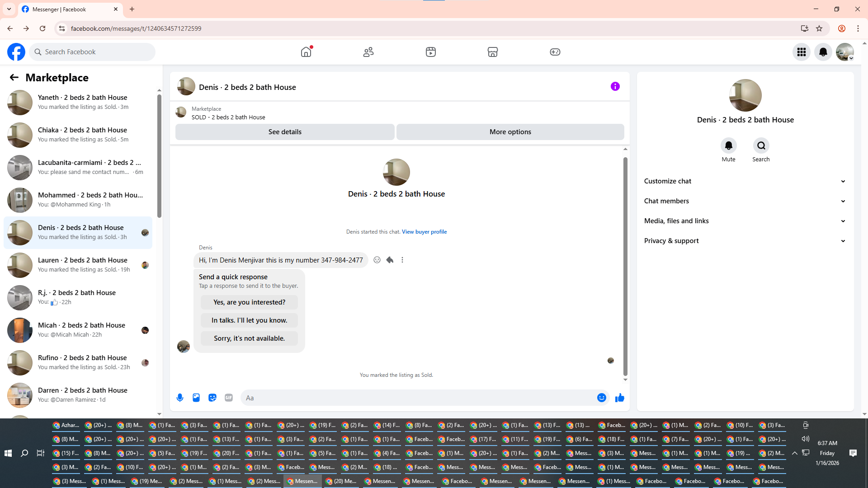Mute this conversation with the bell button
Screen dimensions: 868x488
pos(728,145)
